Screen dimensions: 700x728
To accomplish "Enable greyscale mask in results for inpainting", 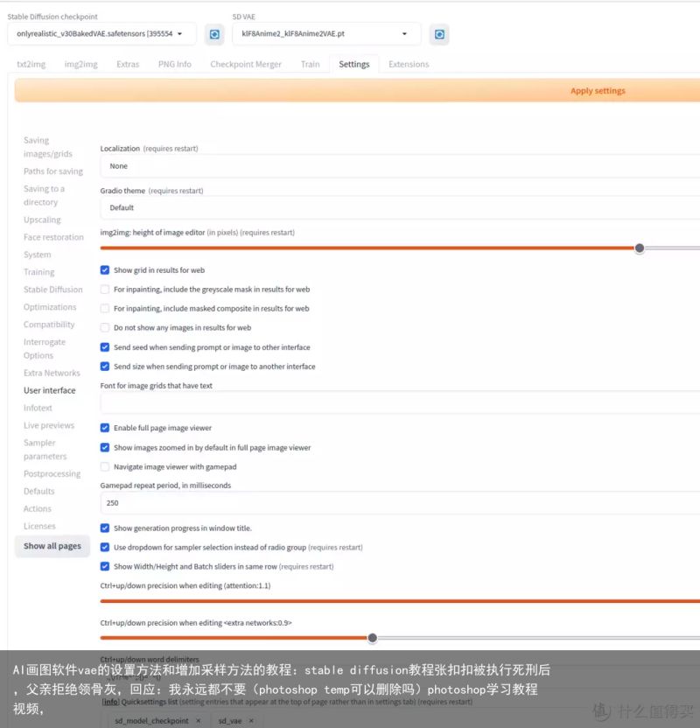I will pos(105,290).
